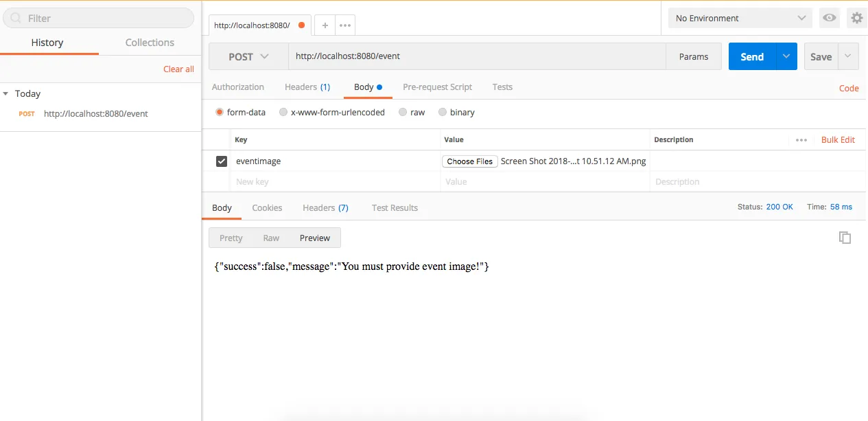
Task: Open a new request tab with plus
Action: (325, 25)
